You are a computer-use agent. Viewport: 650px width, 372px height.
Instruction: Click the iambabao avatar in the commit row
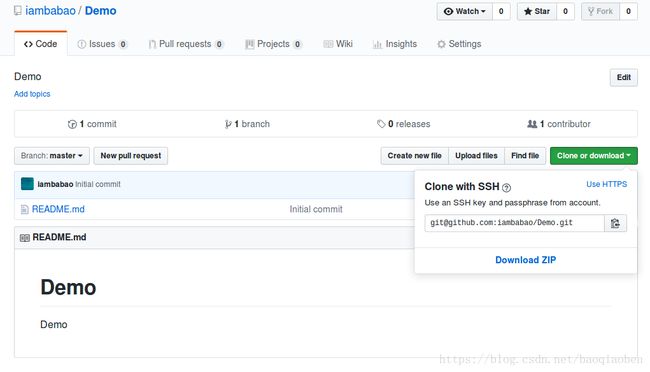27,184
